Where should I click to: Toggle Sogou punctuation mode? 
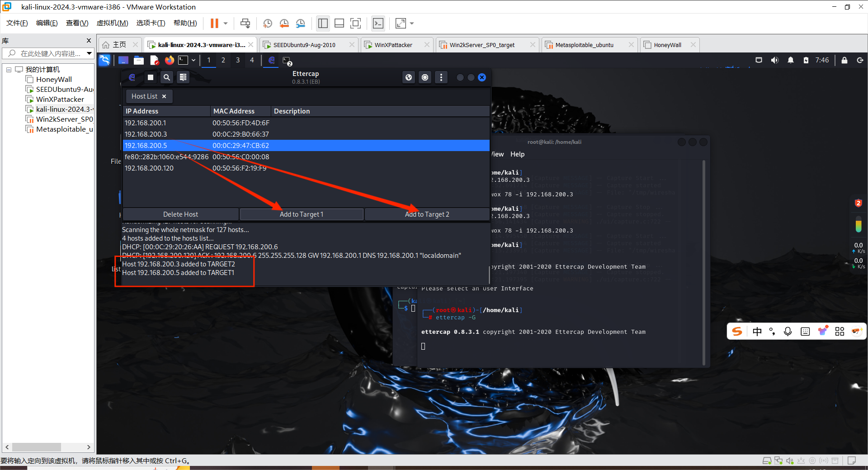pos(772,332)
